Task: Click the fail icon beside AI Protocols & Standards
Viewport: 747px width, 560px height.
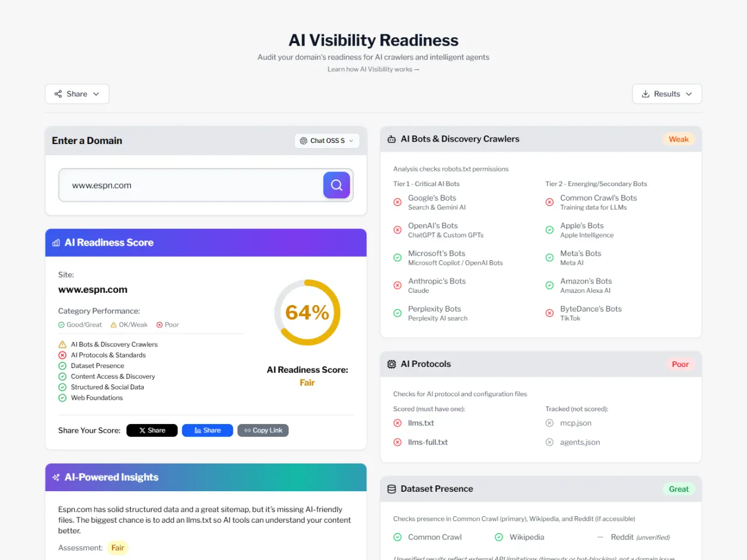Action: click(x=62, y=355)
